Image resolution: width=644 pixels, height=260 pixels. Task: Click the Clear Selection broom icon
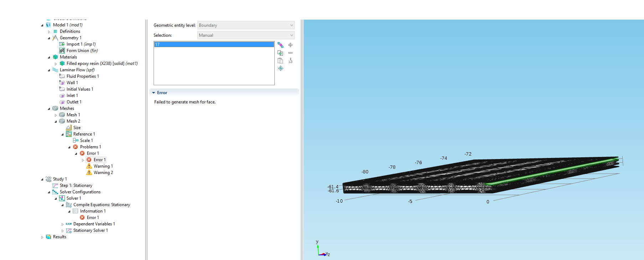[x=290, y=61]
